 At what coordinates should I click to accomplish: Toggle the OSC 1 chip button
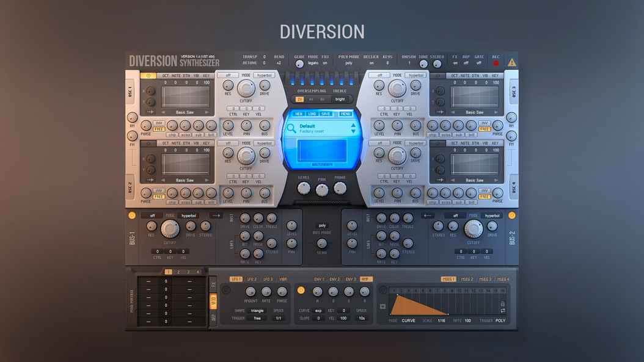(x=172, y=135)
